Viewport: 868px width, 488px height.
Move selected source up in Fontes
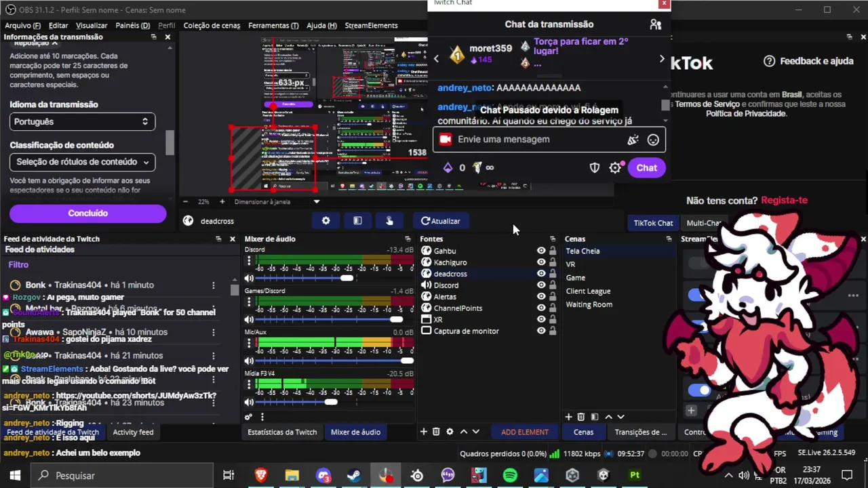[464, 432]
